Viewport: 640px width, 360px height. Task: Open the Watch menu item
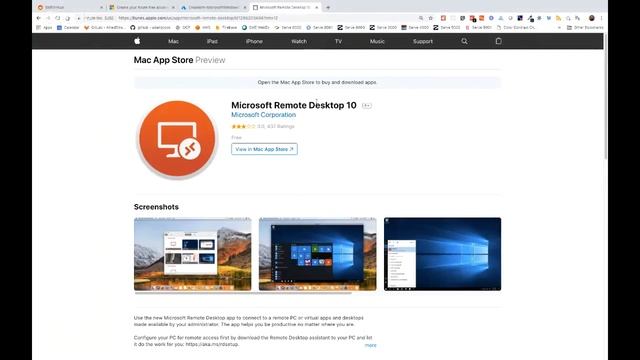coord(299,41)
